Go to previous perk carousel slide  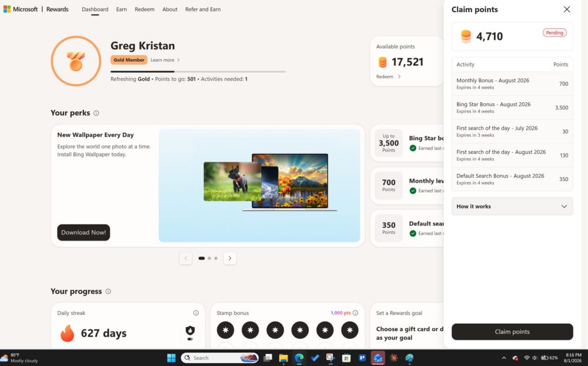[x=186, y=258]
